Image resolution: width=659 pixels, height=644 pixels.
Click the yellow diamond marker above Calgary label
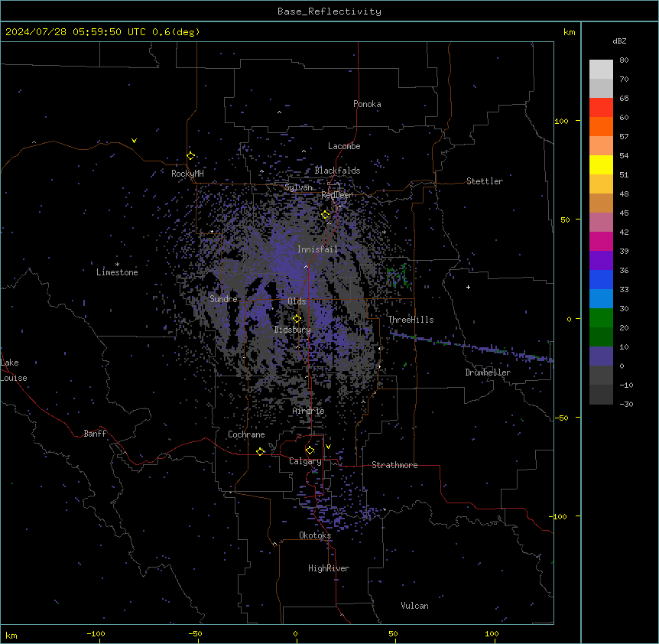[310, 450]
